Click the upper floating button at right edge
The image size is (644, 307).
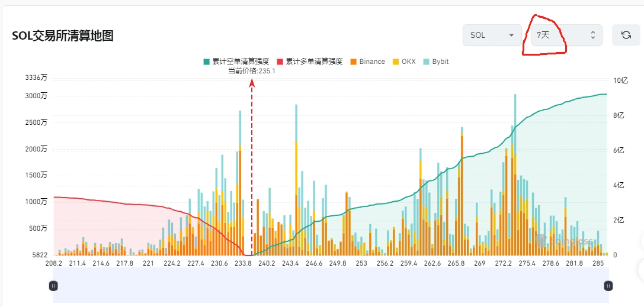(642, 241)
